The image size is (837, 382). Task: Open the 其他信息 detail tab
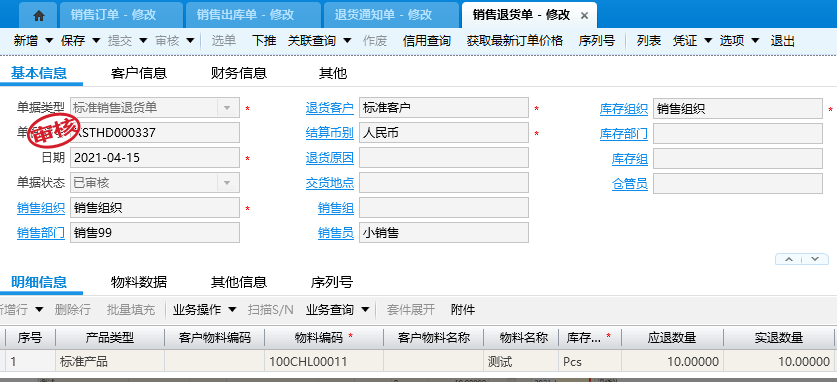(x=239, y=282)
